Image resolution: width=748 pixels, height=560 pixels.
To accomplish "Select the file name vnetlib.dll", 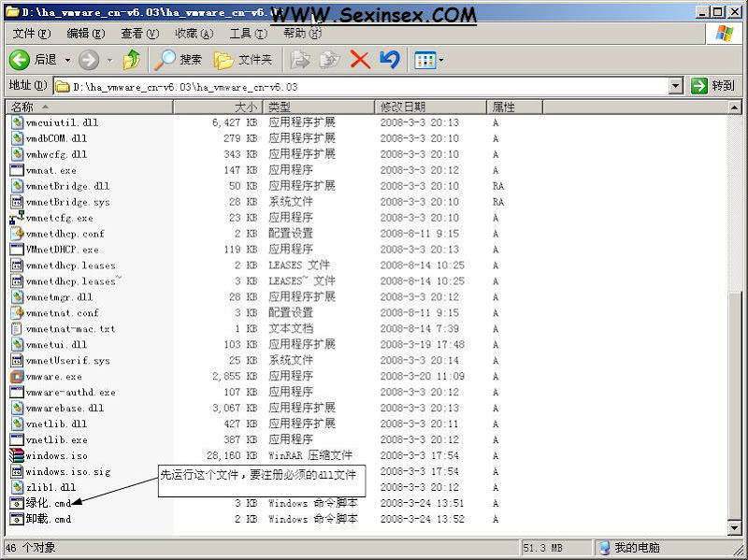I will (x=56, y=424).
